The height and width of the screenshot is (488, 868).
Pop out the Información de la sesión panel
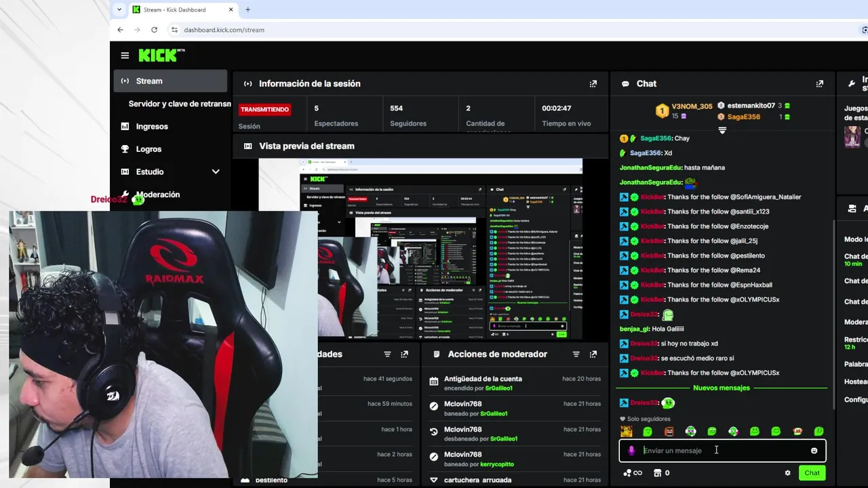tap(593, 83)
